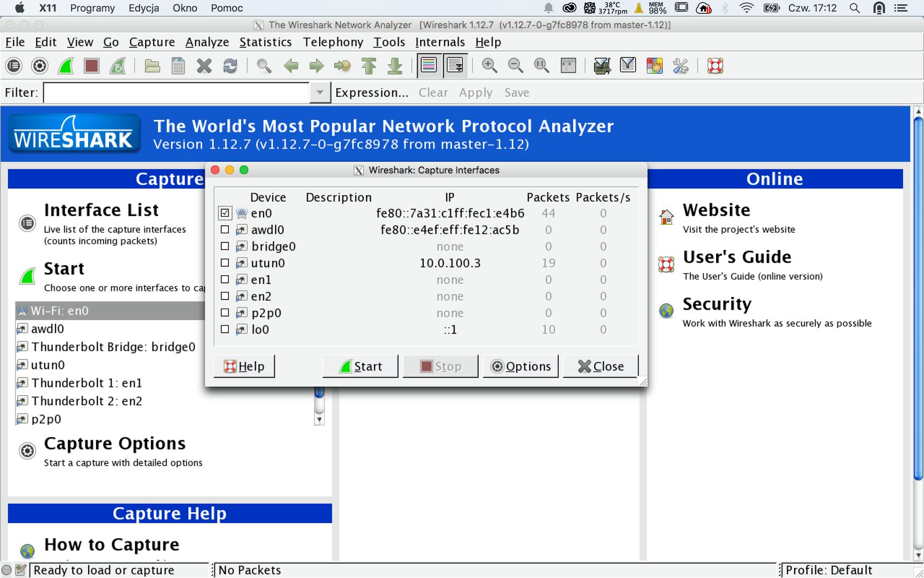This screenshot has width=924, height=578.
Task: Click Capture Options on the welcome page
Action: pyautogui.click(x=115, y=444)
